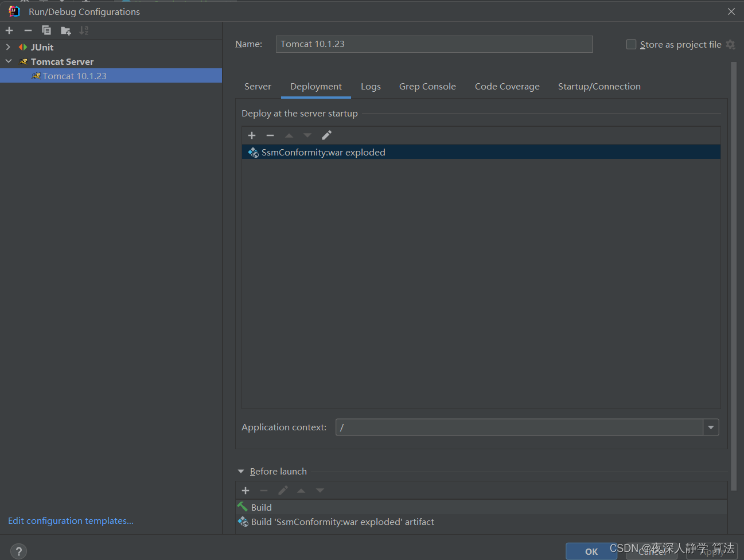Remove the Before launch task
Viewport: 744px width, 560px height.
[x=264, y=491]
